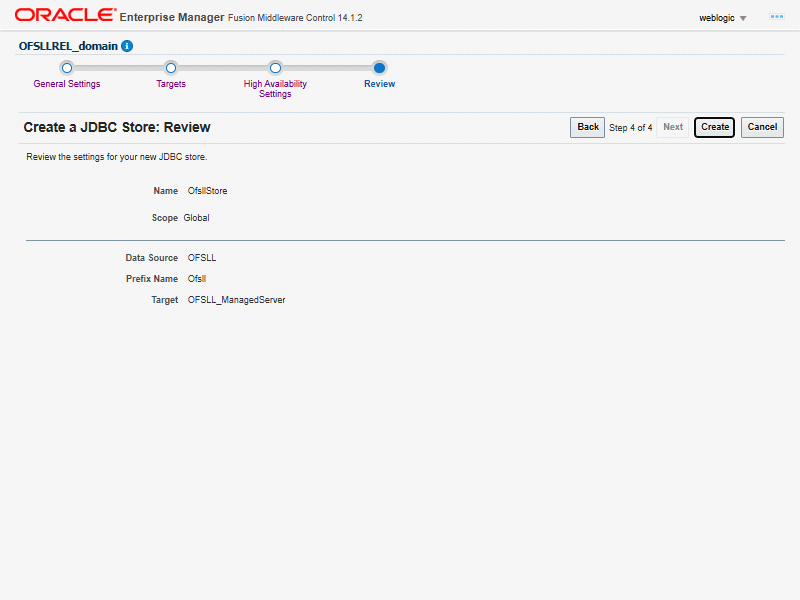Click the OFSLLREL_domain title
Screen dimensions: 800x600
pyautogui.click(x=68, y=46)
